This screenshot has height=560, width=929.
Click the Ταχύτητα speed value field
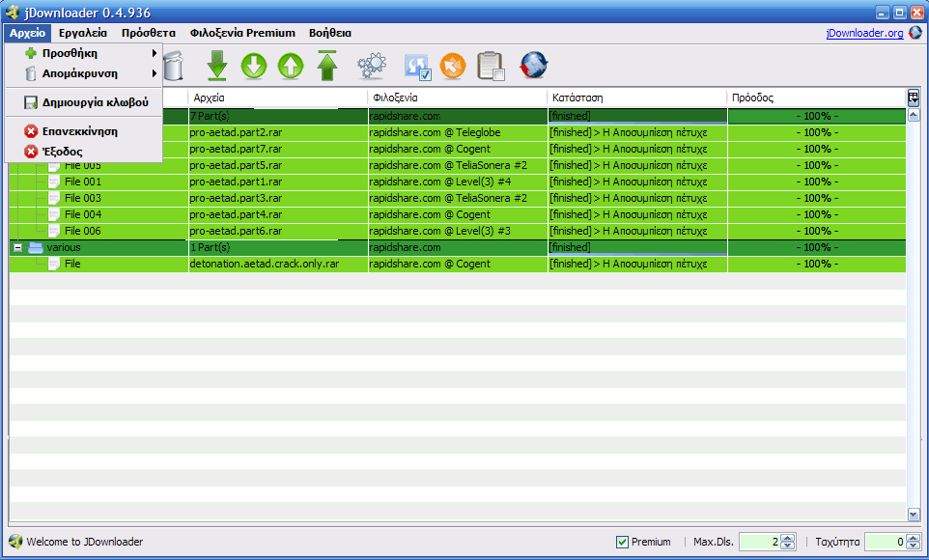pyautogui.click(x=886, y=542)
